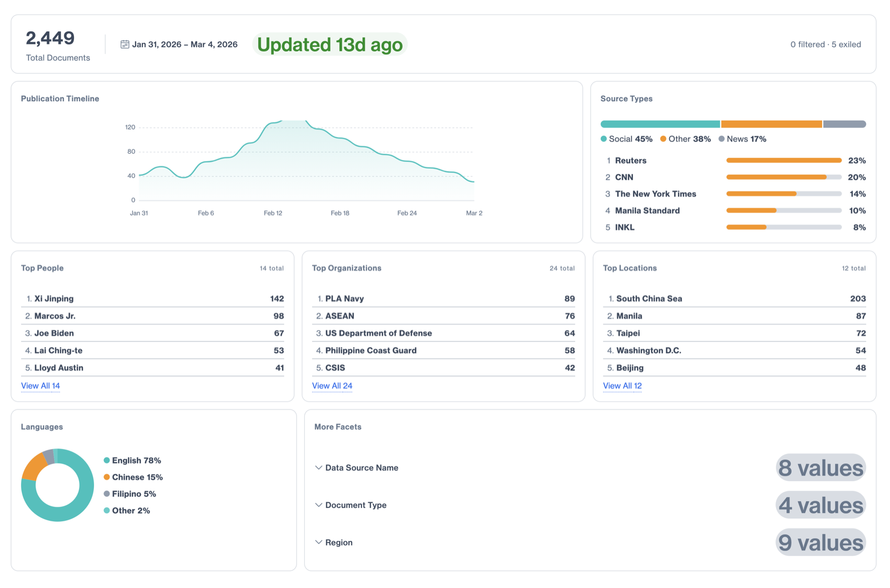Viewport: 890px width, 588px height.
Task: Click the 8 values badge
Action: coord(821,468)
